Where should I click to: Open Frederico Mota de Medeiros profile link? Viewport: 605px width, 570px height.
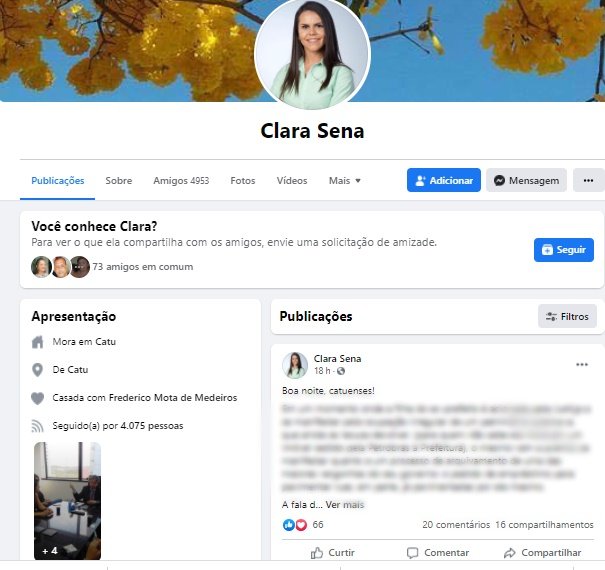[x=173, y=398]
